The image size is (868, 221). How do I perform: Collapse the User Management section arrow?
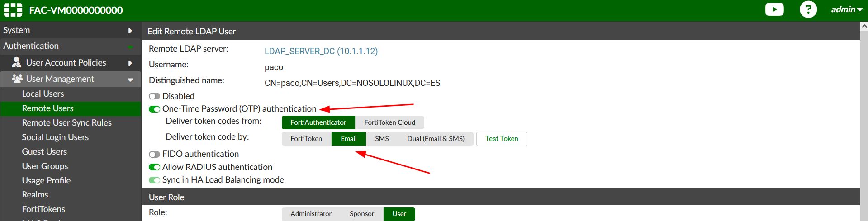click(x=130, y=80)
